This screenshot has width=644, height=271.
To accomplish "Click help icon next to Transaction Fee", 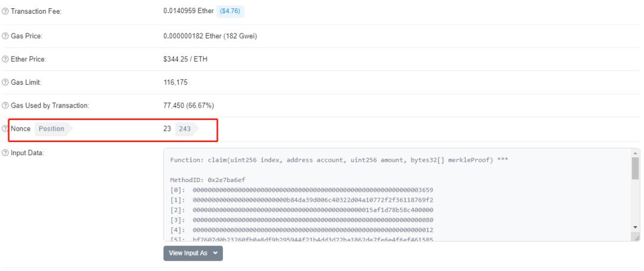I will [5, 11].
